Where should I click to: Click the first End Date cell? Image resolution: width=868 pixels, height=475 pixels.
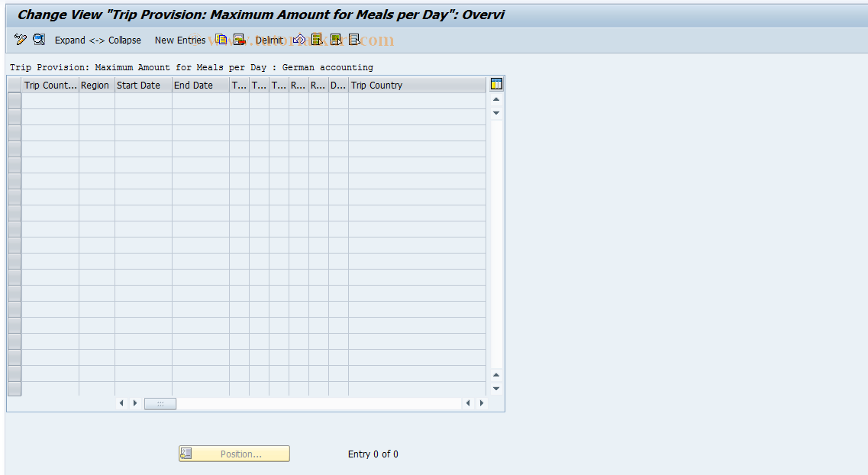pyautogui.click(x=201, y=101)
